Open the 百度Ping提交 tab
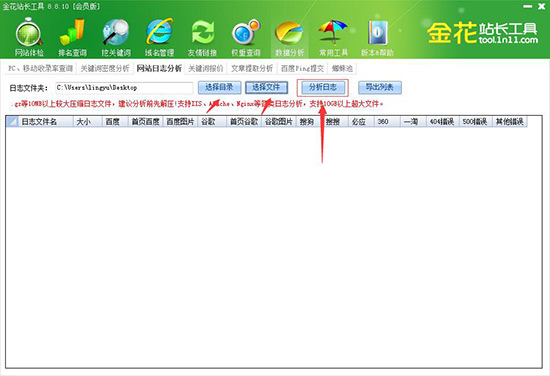Screen dimensions: 550x376 [x=302, y=68]
